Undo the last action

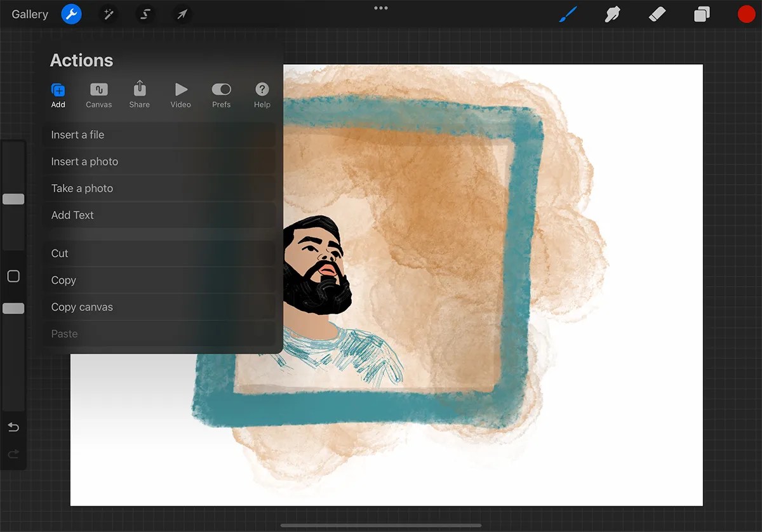pos(13,427)
